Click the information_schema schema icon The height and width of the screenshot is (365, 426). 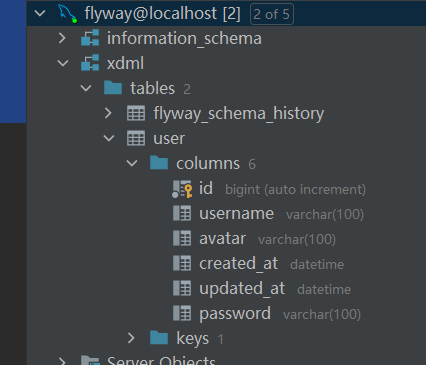click(90, 38)
